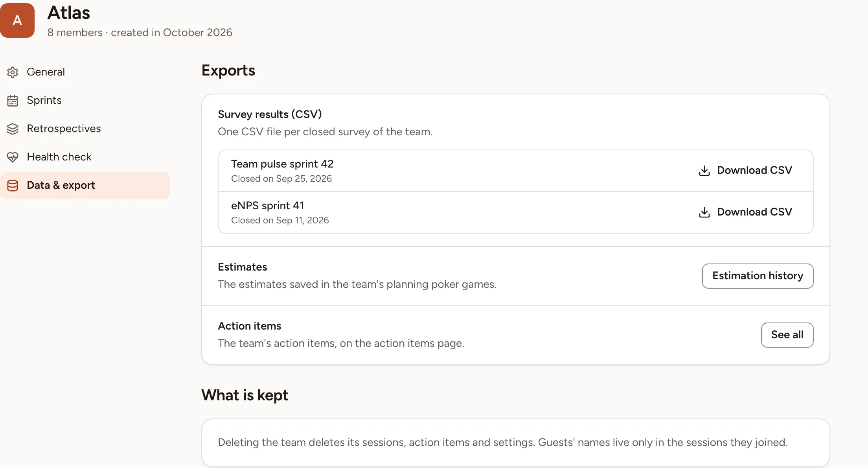Click 'One CSV file per closed survey' description
The image size is (868, 468).
[x=325, y=131]
